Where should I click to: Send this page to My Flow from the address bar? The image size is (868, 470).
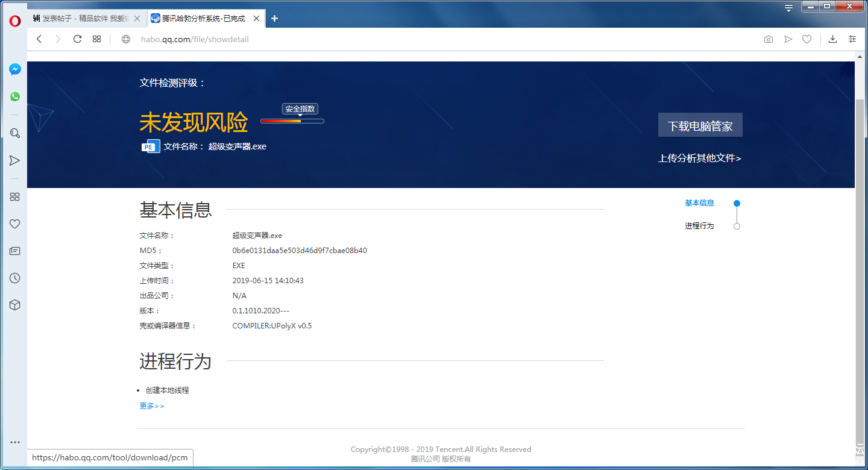click(x=788, y=39)
